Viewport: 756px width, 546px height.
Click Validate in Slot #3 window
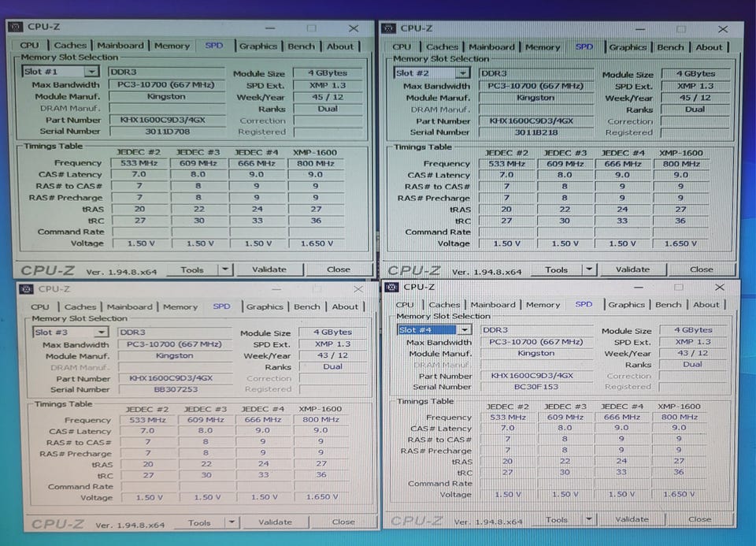tap(275, 522)
